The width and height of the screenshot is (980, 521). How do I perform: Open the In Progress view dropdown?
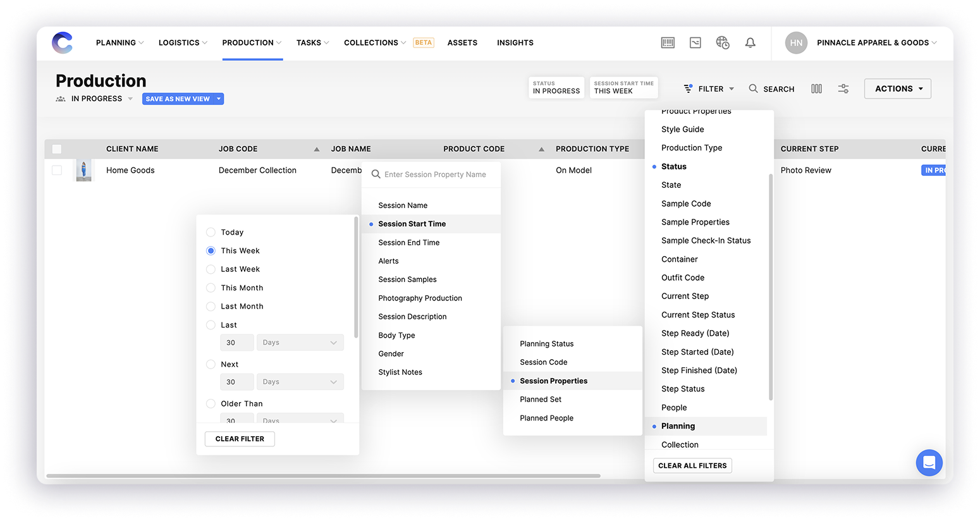(x=102, y=99)
